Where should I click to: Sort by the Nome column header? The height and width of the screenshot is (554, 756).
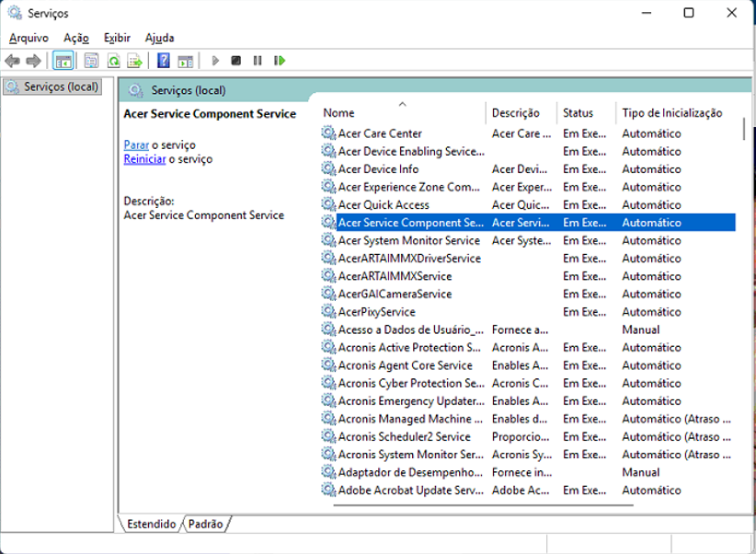pyautogui.click(x=404, y=113)
